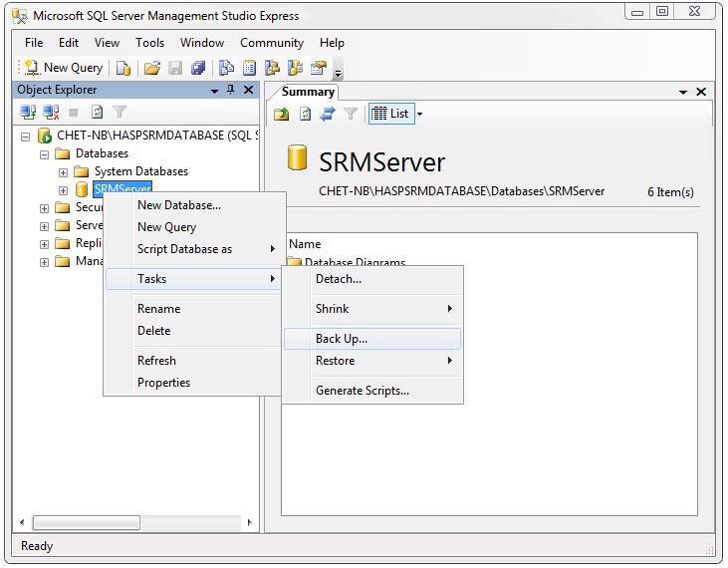Expand the System Databases node
Screen dimensions: 728x568
coord(63,172)
